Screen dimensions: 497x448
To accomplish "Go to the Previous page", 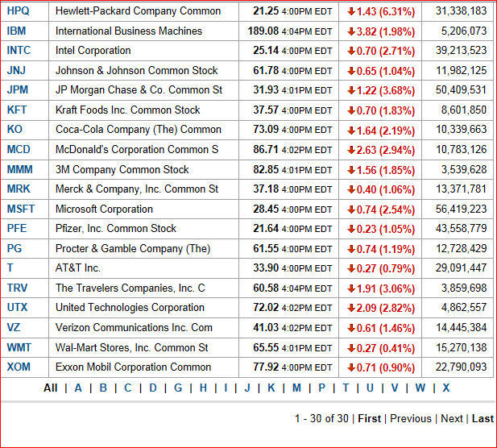I will [x=411, y=419].
